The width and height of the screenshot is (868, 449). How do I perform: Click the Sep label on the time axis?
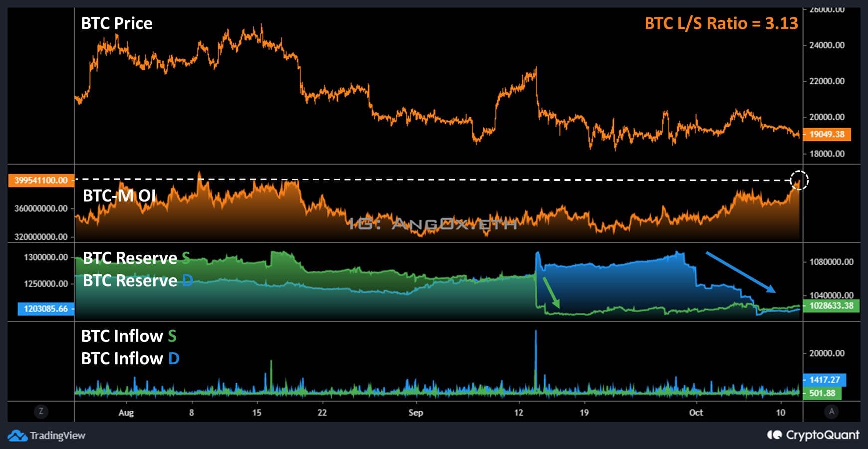(x=416, y=413)
